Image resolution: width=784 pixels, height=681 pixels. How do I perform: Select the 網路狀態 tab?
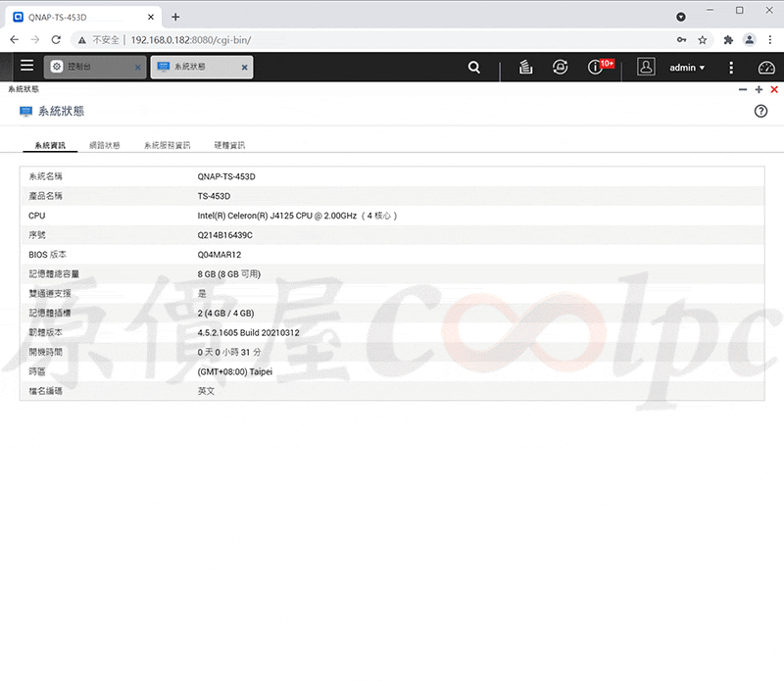105,145
